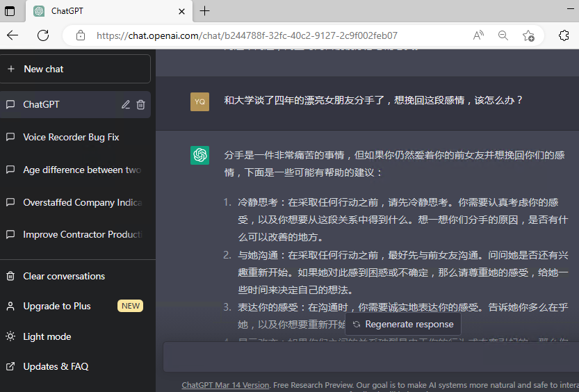Select the ChatGPT browser tab
This screenshot has width=579, height=392.
[109, 11]
